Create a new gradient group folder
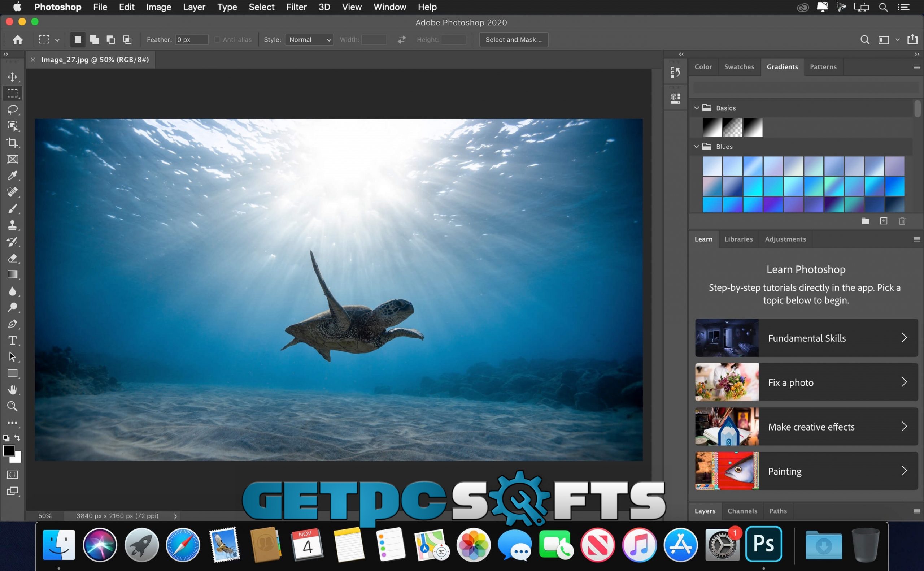This screenshot has height=571, width=924. [865, 221]
